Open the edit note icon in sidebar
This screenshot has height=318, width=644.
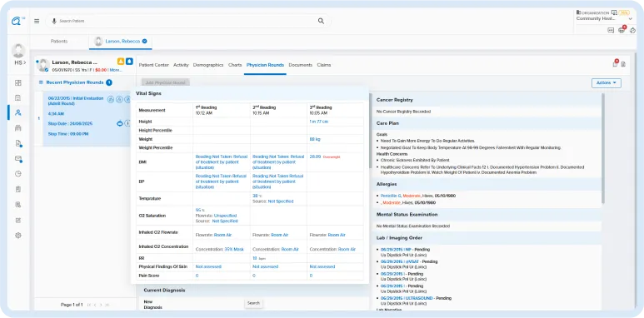pyautogui.click(x=18, y=220)
